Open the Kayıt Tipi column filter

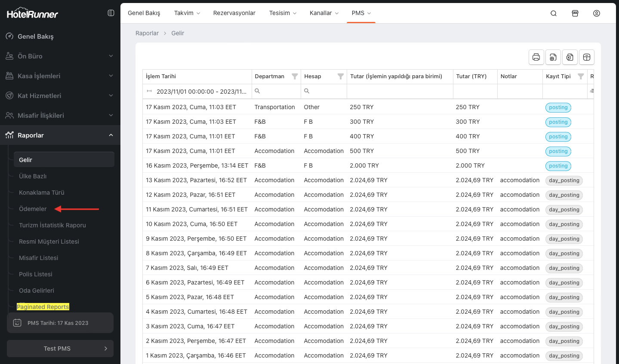tap(581, 76)
